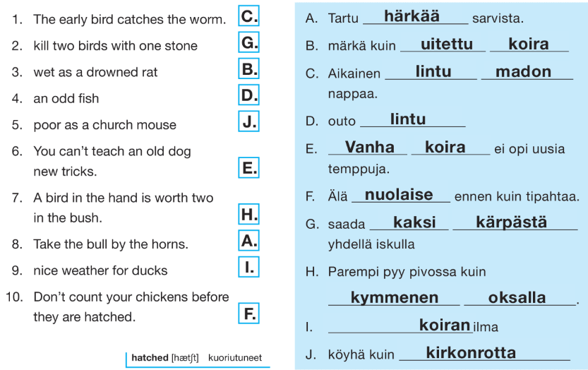Select the kärpästä blank in row G
Screen dimensions: 588x370
[515, 222]
